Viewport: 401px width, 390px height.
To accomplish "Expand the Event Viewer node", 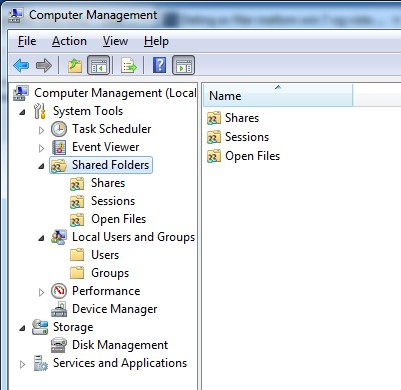I will (x=41, y=148).
